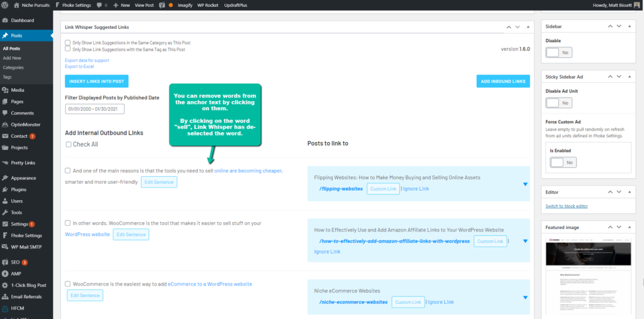Click Edit Sentence for the WordPress website sentence
Screen dimensions: 644x319
[x=131, y=234]
